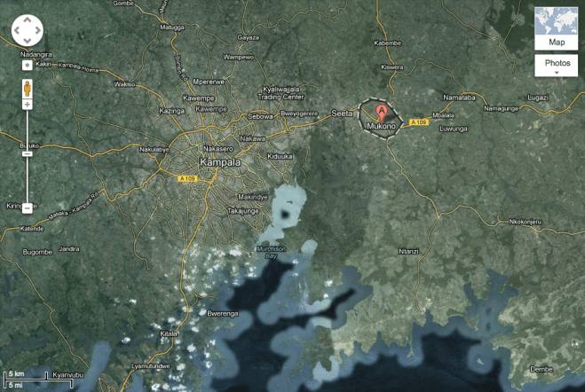The image size is (585, 392).
Task: Click the Seeta town label
Action: (342, 114)
